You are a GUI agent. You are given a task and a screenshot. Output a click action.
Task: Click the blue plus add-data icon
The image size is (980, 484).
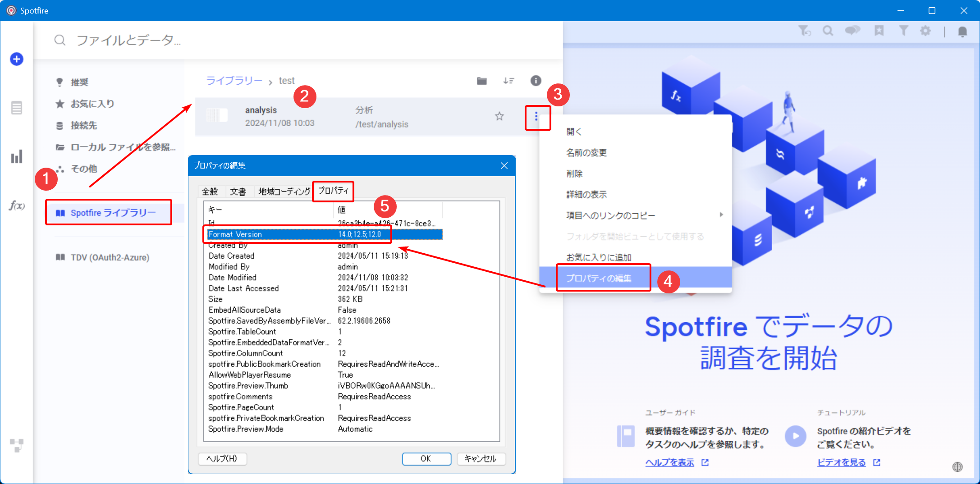(17, 59)
